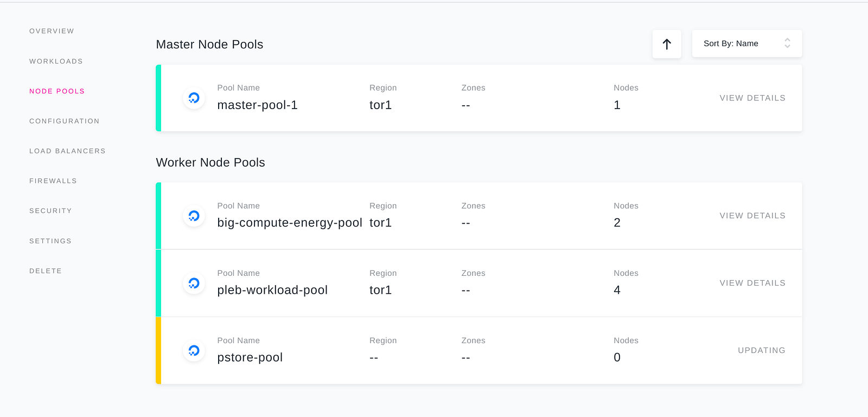Click the DigitalOcean icon for pleb-workload-pool
868x417 pixels.
pos(194,283)
